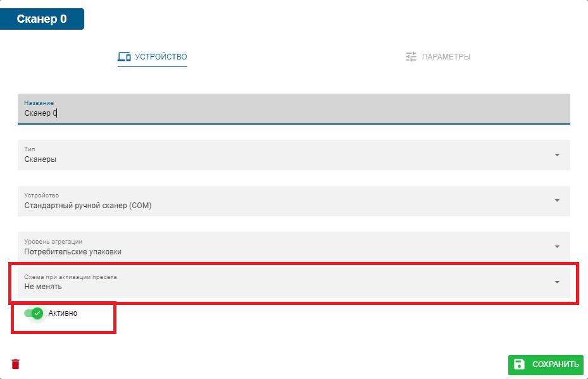Toggle the Активно switch off
Viewport: 588px width, 379px height.
coord(33,313)
